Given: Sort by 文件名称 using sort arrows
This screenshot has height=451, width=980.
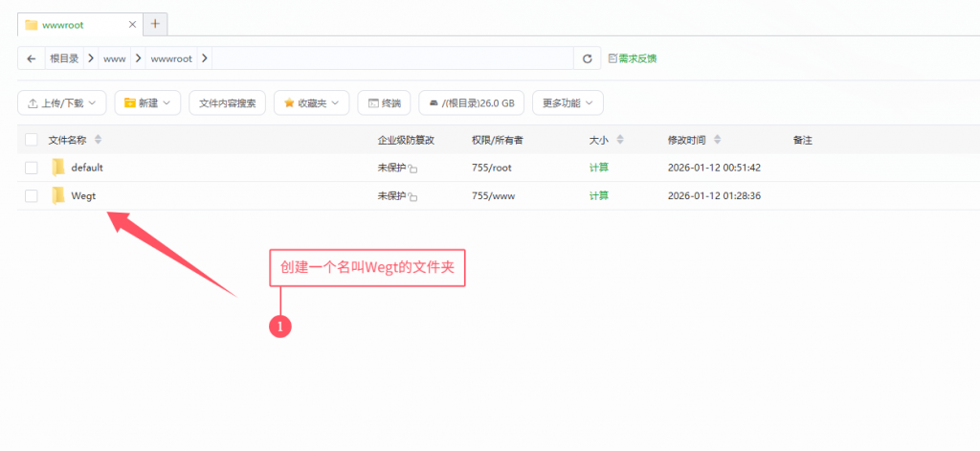Looking at the screenshot, I should click(x=98, y=140).
